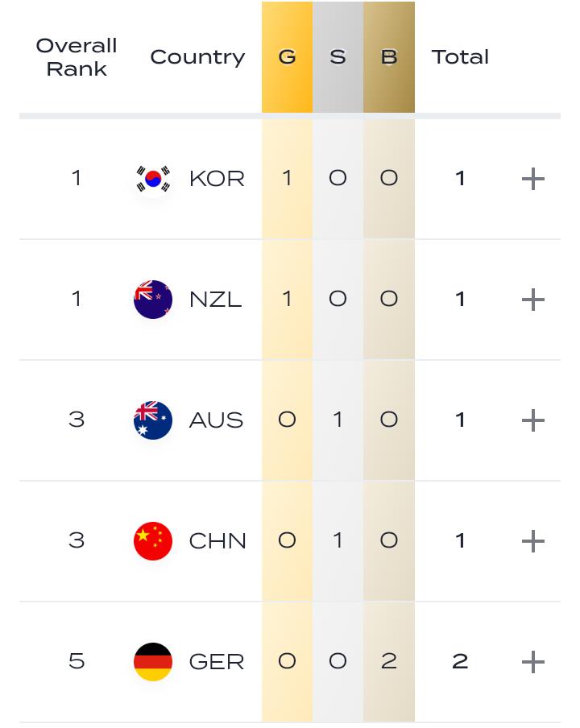Screen dimensions: 580x728
Task: Expand the GER medal breakdown
Action: pos(533,662)
